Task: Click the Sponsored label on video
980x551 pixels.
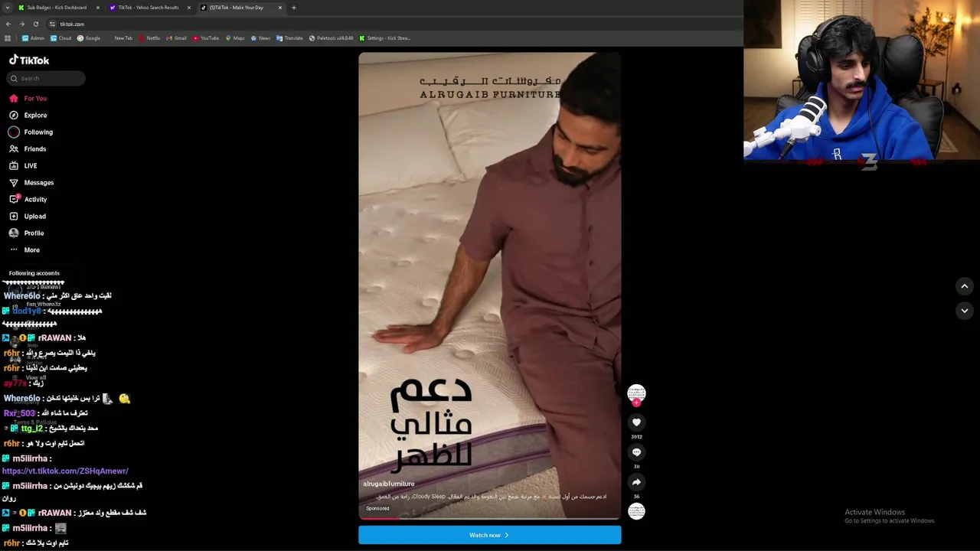Action: [377, 508]
